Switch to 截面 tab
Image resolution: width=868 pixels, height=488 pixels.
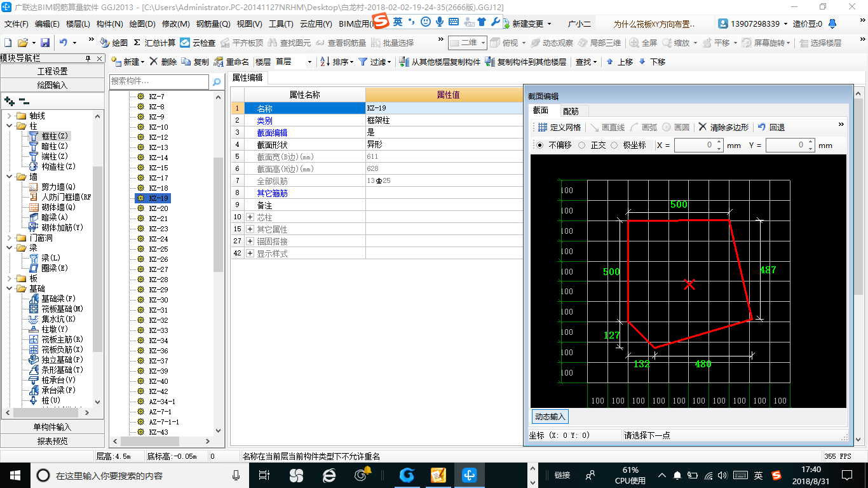click(x=541, y=110)
